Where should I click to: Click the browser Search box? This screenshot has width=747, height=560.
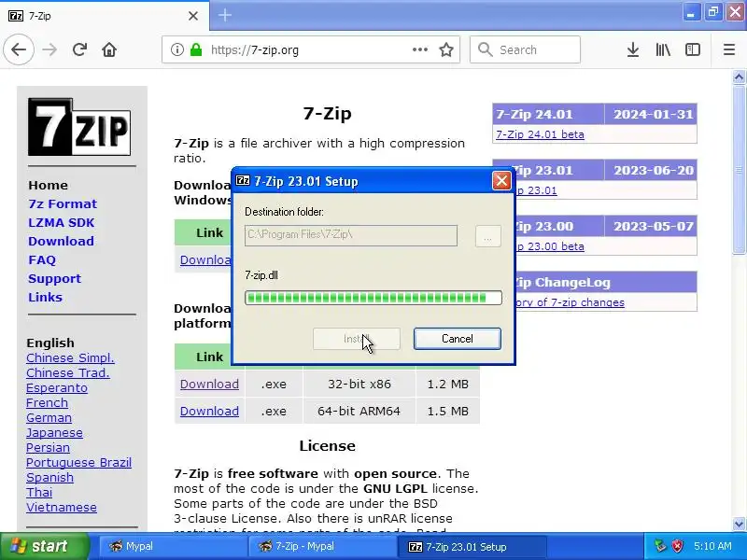point(525,49)
